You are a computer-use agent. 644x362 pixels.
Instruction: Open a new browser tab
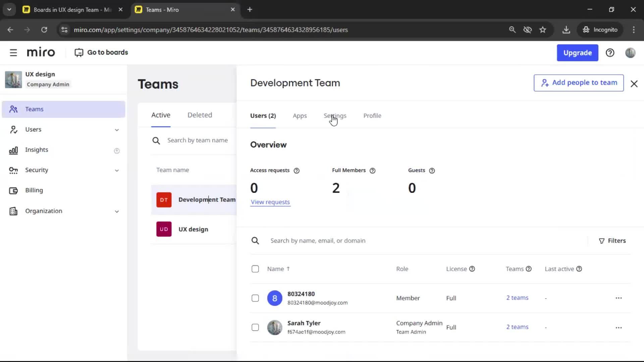coord(250,10)
